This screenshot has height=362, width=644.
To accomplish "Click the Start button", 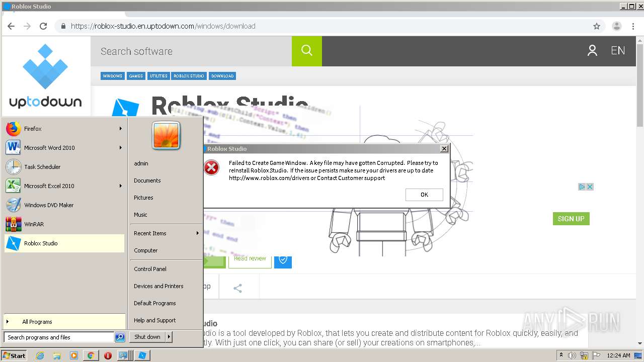I will click(x=14, y=355).
